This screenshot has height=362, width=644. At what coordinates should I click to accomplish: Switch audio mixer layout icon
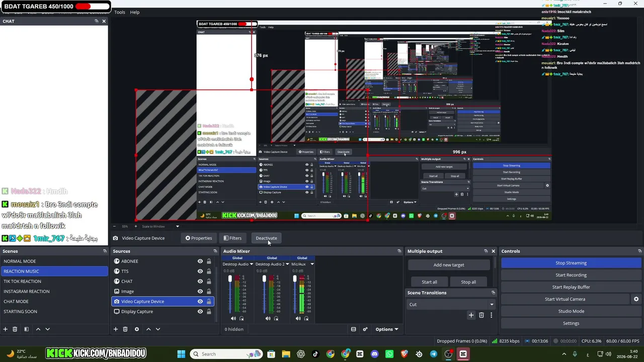pyautogui.click(x=353, y=329)
